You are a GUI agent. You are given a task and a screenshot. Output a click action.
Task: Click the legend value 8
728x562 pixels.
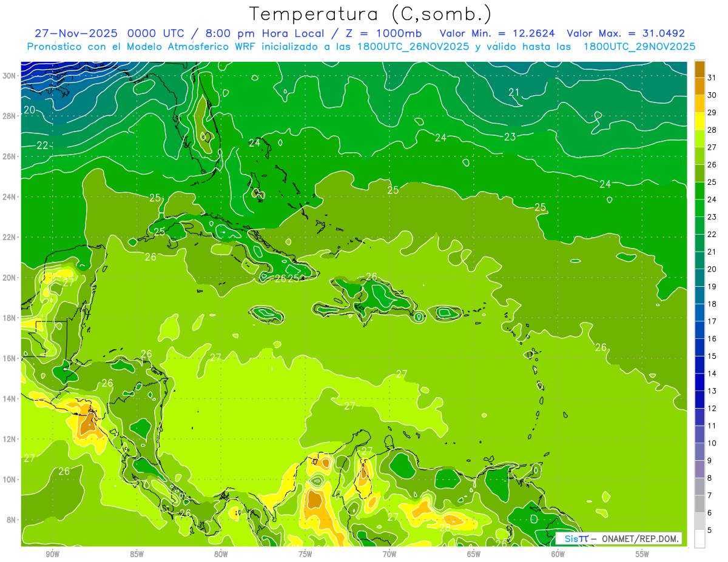pos(710,478)
